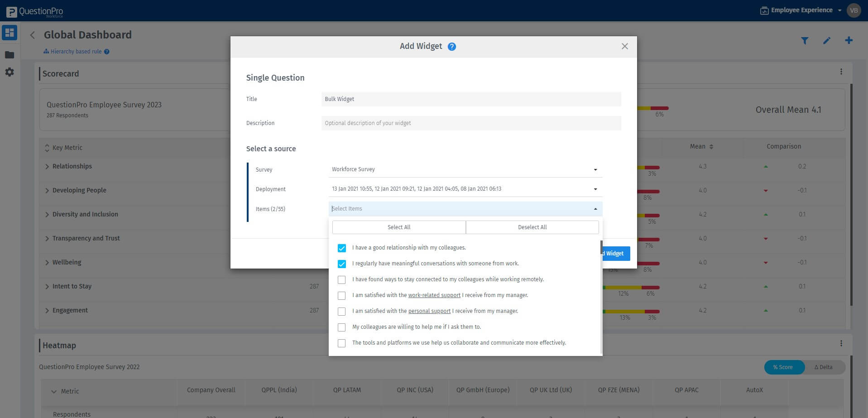Click the Select All button
Image resolution: width=868 pixels, height=418 pixels.
pyautogui.click(x=398, y=227)
